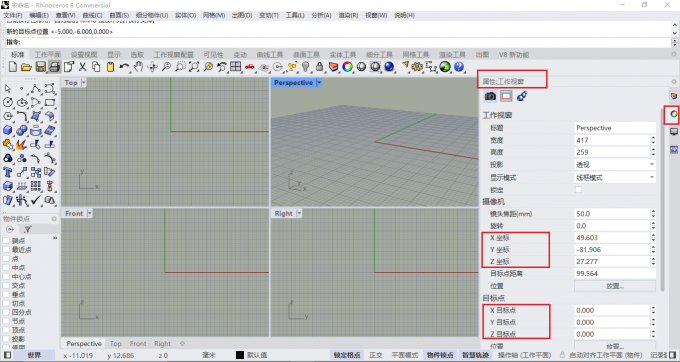Open the camera properties icon in panel
The width and height of the screenshot is (680, 362).
(x=490, y=96)
